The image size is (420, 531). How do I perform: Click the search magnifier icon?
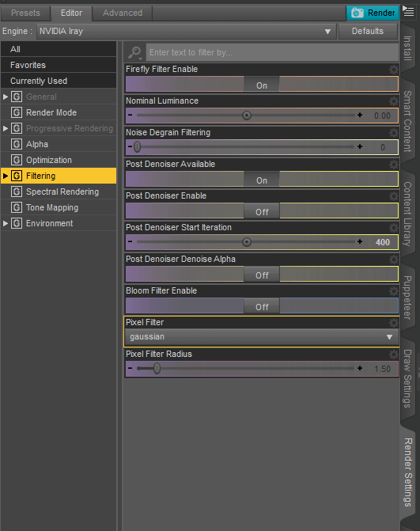[134, 52]
